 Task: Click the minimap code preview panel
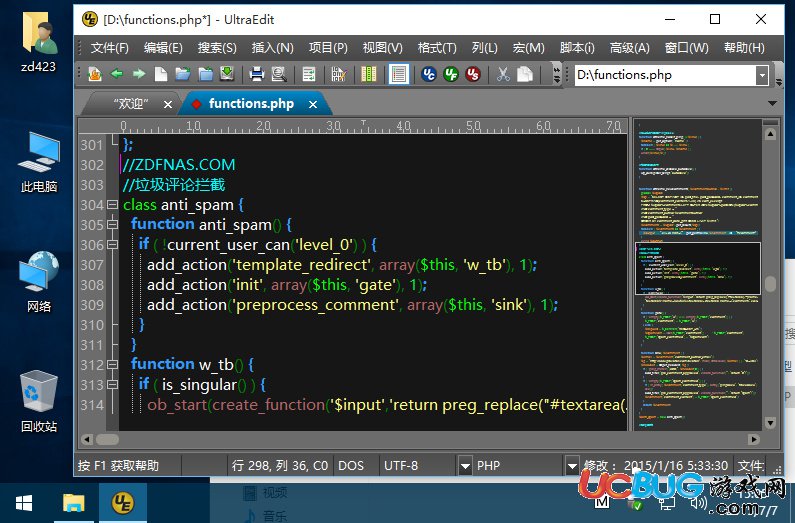[x=698, y=275]
